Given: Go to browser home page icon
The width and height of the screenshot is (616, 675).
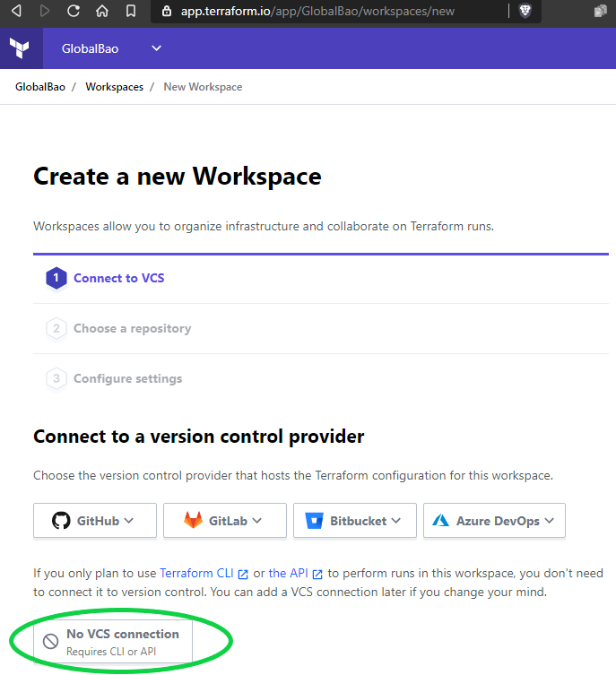Looking at the screenshot, I should tap(102, 11).
